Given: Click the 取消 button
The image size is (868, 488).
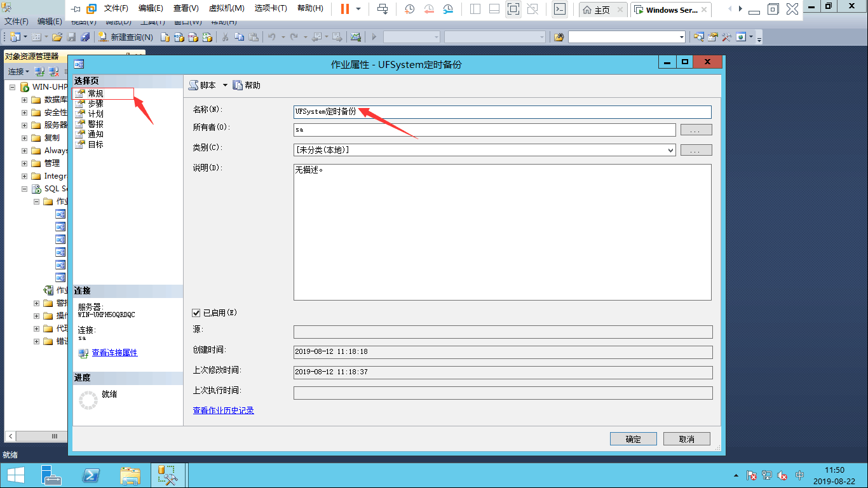Looking at the screenshot, I should pos(686,439).
